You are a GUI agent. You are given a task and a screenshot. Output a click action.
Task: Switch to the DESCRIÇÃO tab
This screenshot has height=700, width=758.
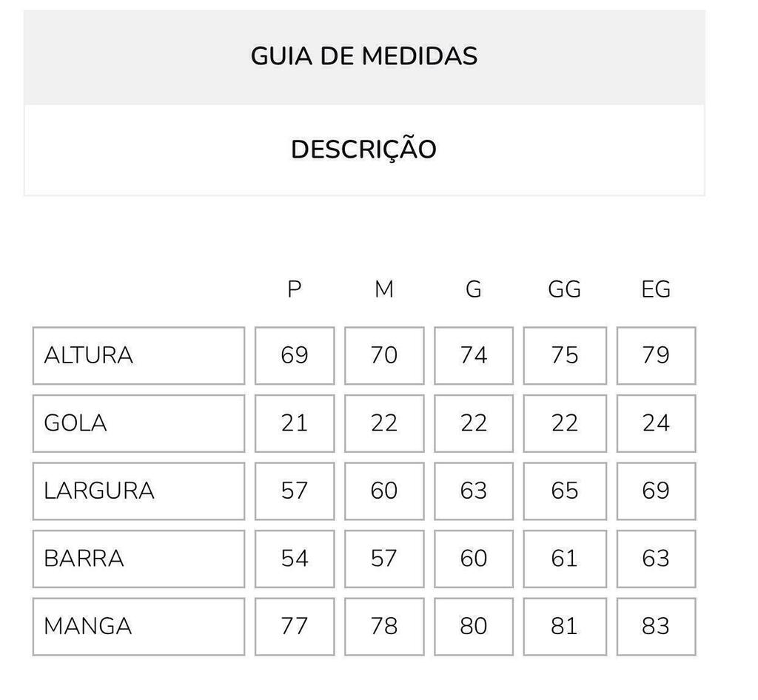click(x=364, y=149)
